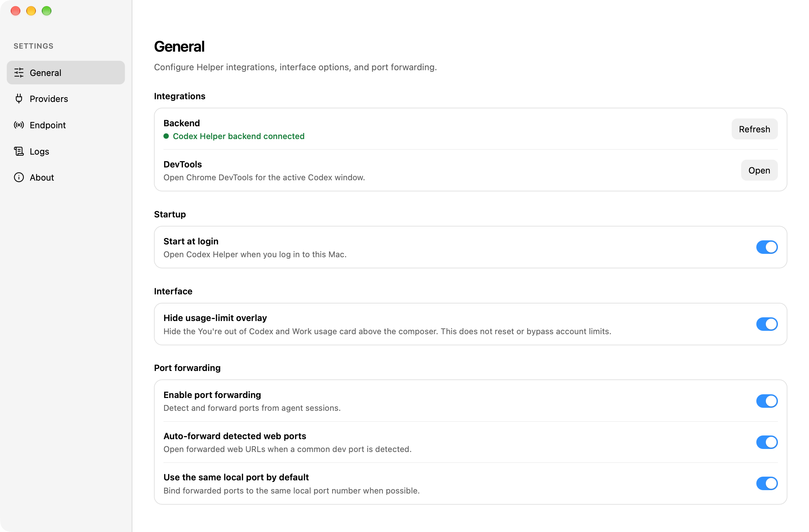Click the Endpoint broadcast icon
Viewport: 809px width, 532px height.
[19, 125]
